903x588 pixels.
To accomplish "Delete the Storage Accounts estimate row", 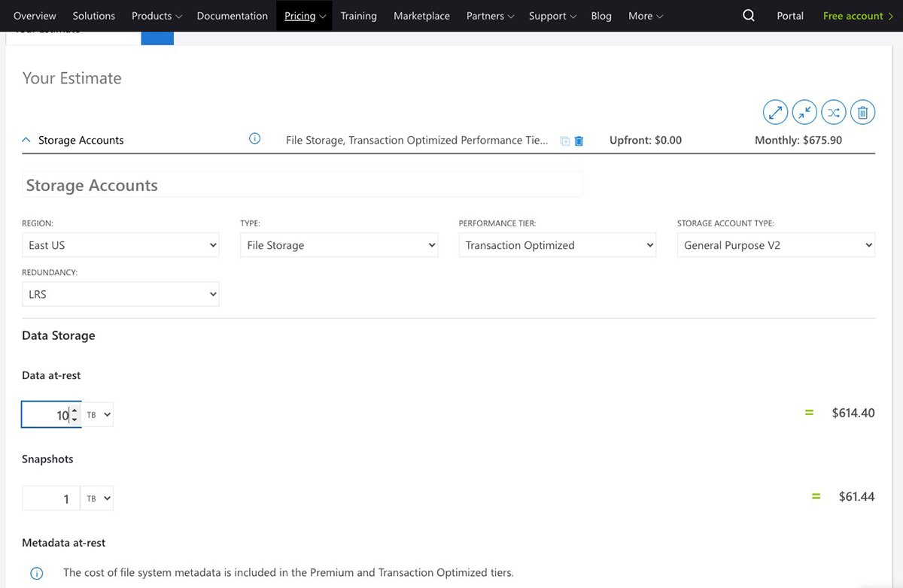I will [x=579, y=141].
